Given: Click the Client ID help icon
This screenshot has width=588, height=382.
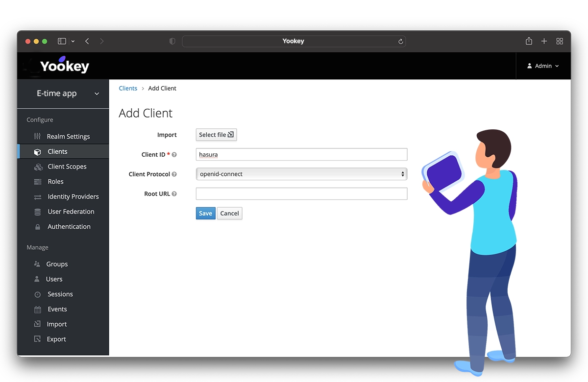Looking at the screenshot, I should click(x=174, y=155).
